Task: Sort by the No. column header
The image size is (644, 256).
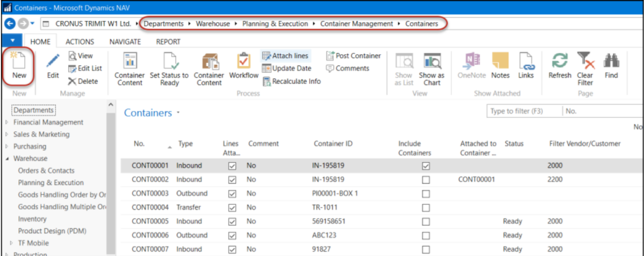Action: point(139,144)
